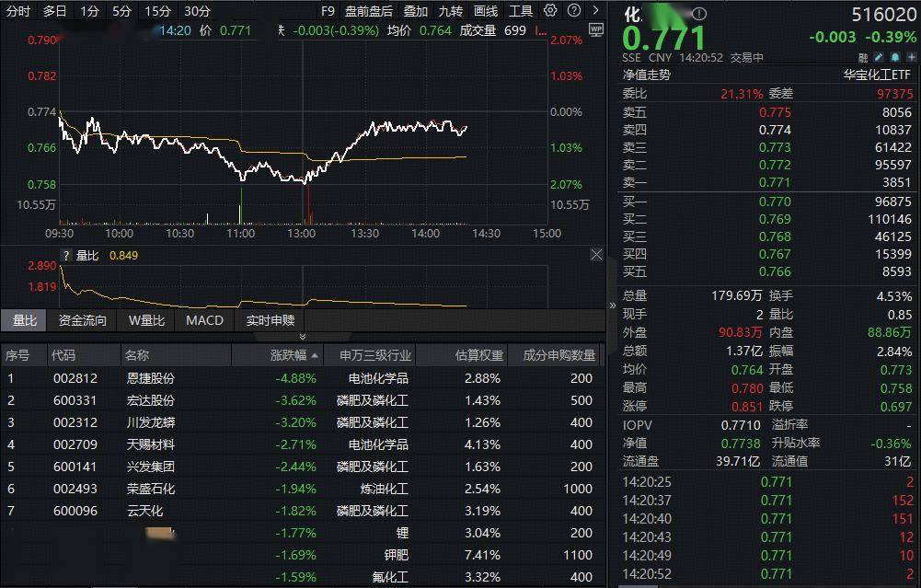Switch to the MACD indicator tab
This screenshot has height=588, width=921.
pyautogui.click(x=204, y=320)
